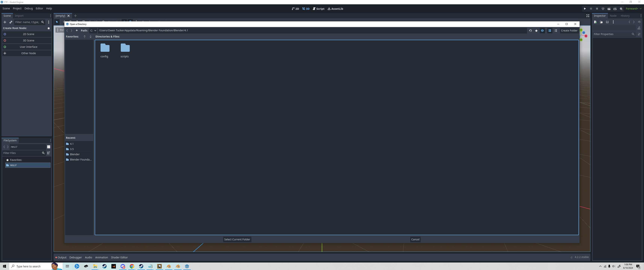Open the Scene menu

6,8
